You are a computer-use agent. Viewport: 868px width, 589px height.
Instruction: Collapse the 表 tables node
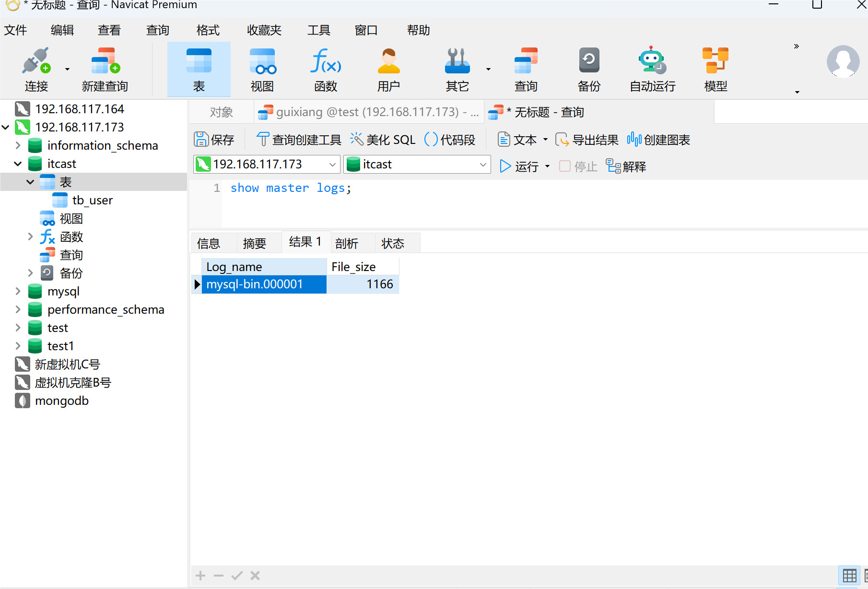pyautogui.click(x=30, y=182)
